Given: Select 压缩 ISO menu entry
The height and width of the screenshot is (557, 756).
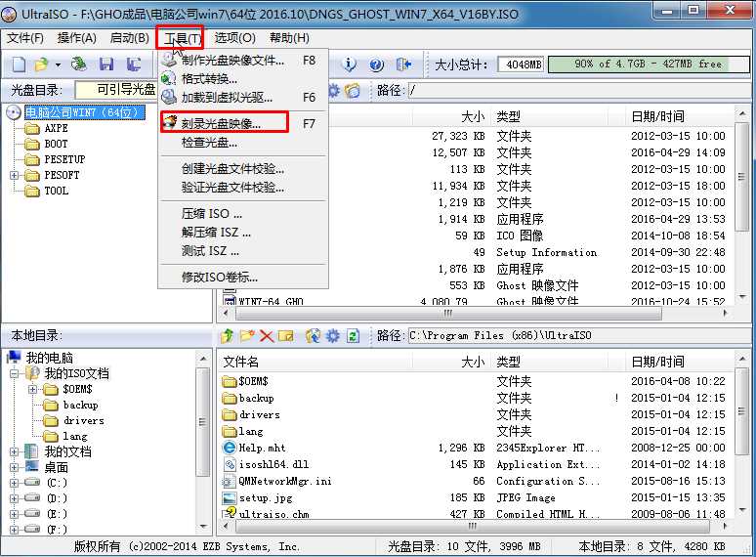Looking at the screenshot, I should 243,214.
